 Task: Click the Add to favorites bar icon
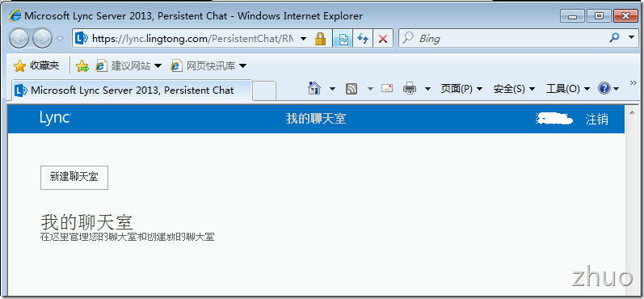click(82, 65)
